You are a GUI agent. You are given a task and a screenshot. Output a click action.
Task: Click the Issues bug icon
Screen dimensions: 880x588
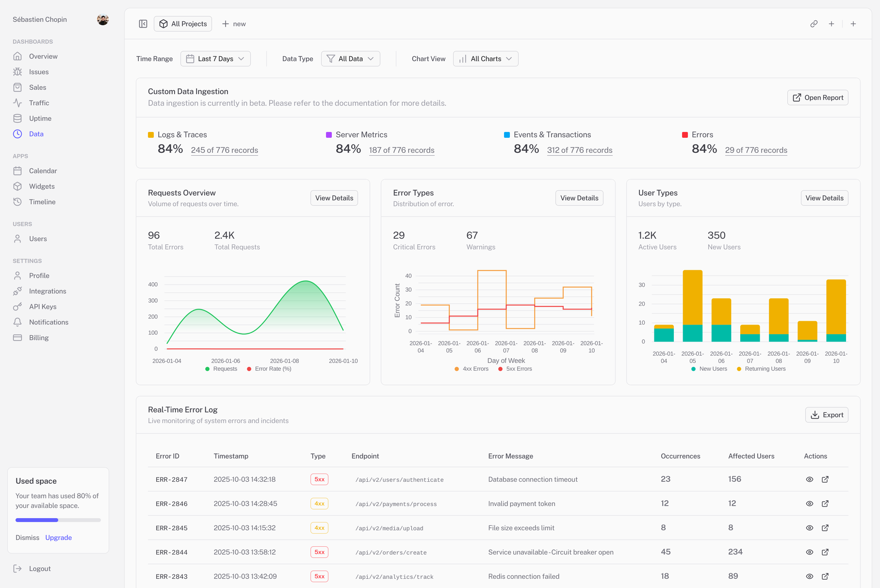click(17, 72)
